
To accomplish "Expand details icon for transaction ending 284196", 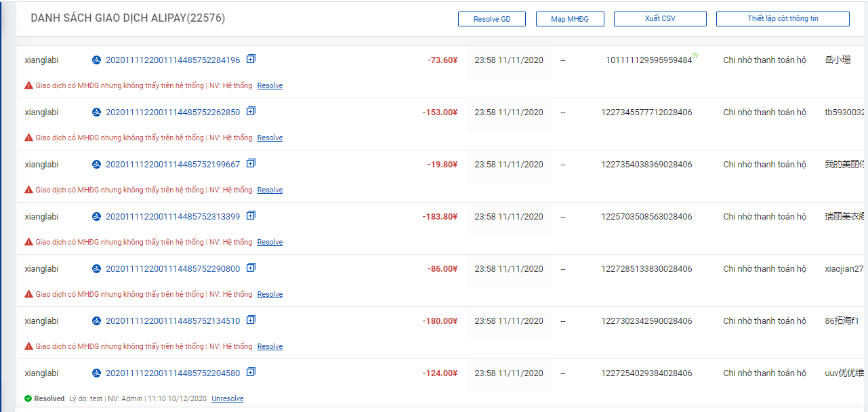I will (x=251, y=59).
